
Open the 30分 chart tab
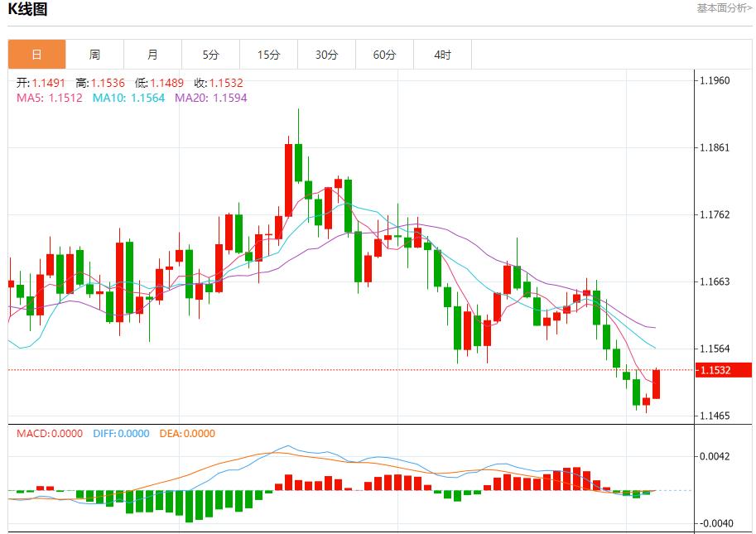click(x=326, y=54)
